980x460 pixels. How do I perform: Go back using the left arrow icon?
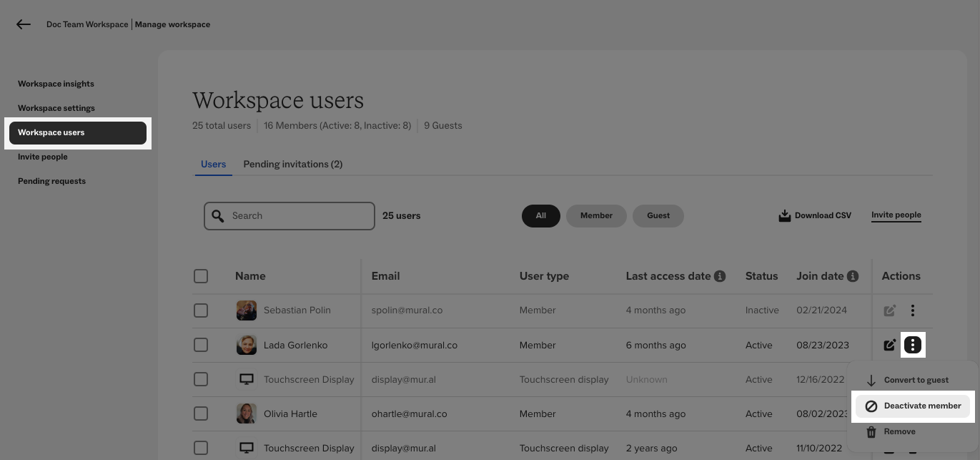(24, 24)
